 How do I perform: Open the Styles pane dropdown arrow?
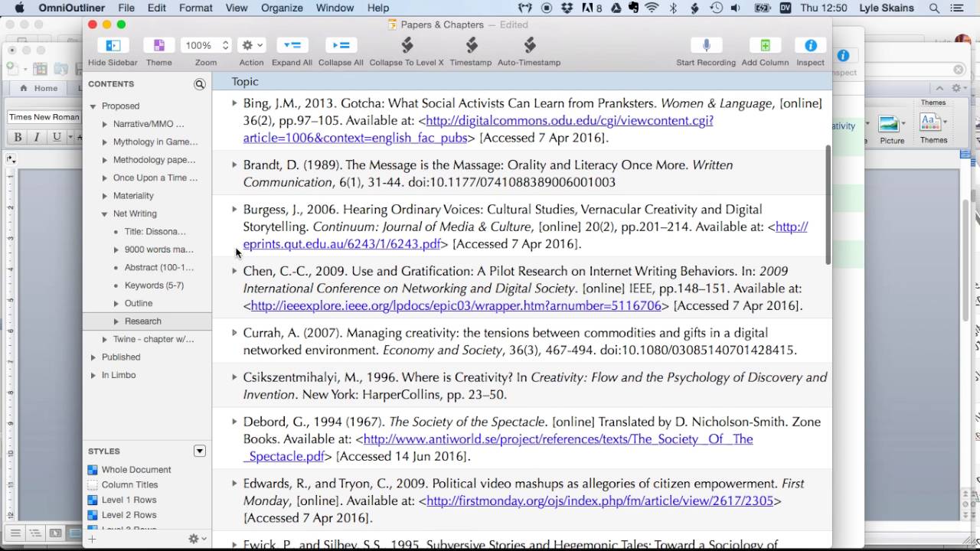coord(200,451)
